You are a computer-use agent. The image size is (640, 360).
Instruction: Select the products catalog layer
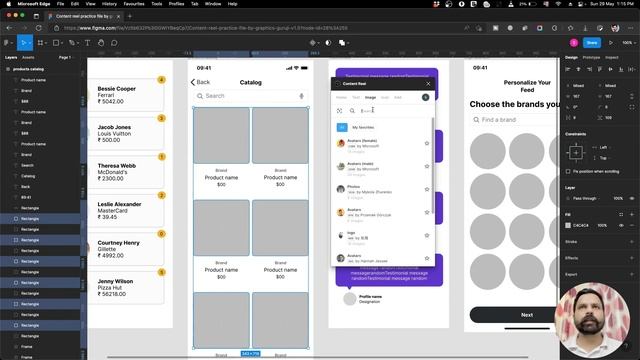coord(28,69)
